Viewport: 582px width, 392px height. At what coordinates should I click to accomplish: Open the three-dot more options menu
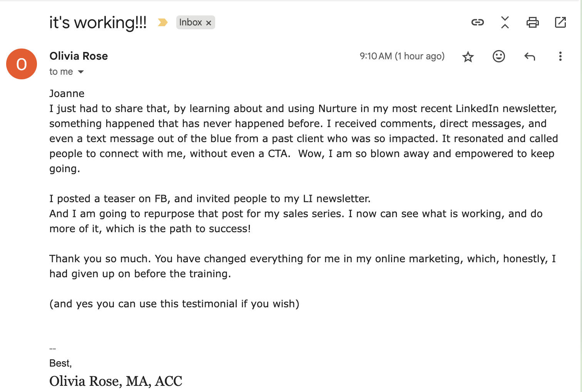click(x=560, y=57)
